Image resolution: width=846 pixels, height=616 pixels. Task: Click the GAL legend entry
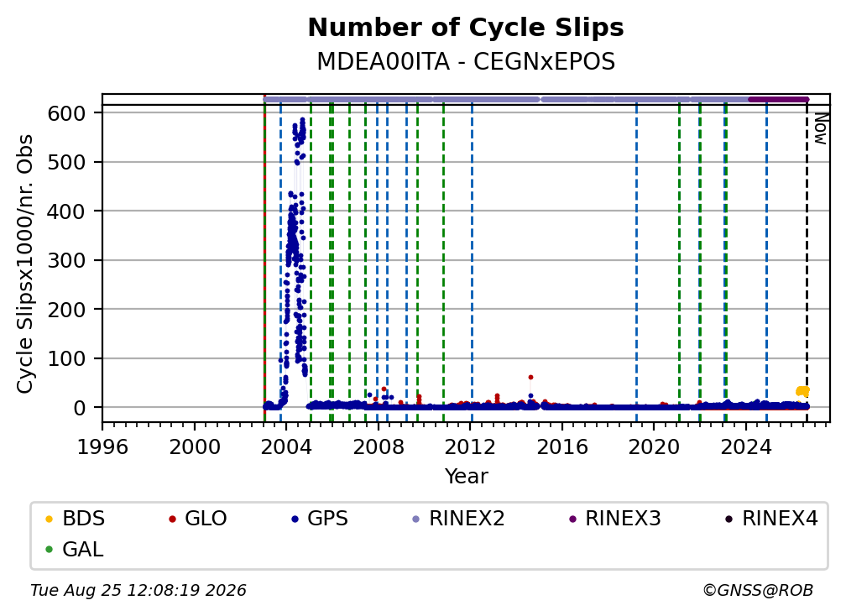pyautogui.click(x=74, y=550)
